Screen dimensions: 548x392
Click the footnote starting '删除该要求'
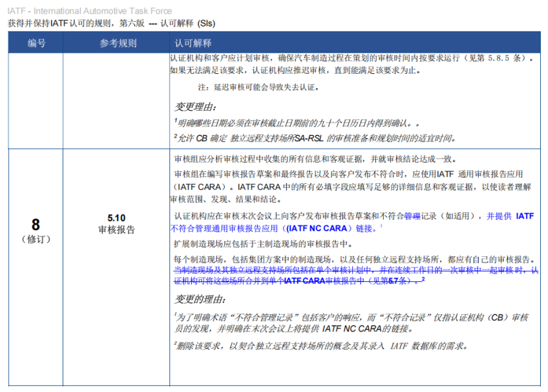321,346
